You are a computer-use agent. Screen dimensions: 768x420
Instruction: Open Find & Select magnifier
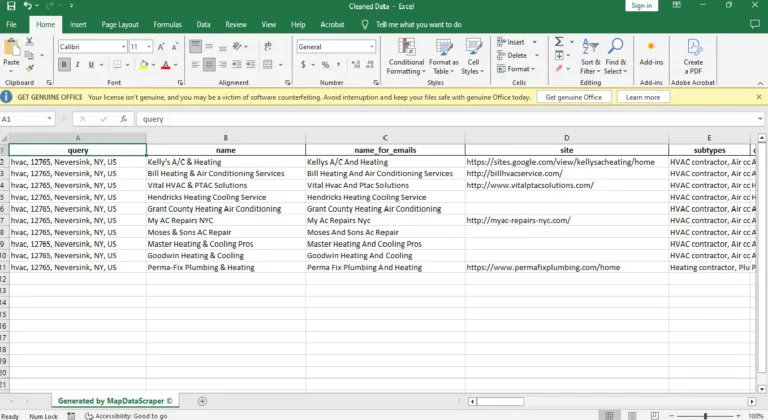[x=616, y=57]
